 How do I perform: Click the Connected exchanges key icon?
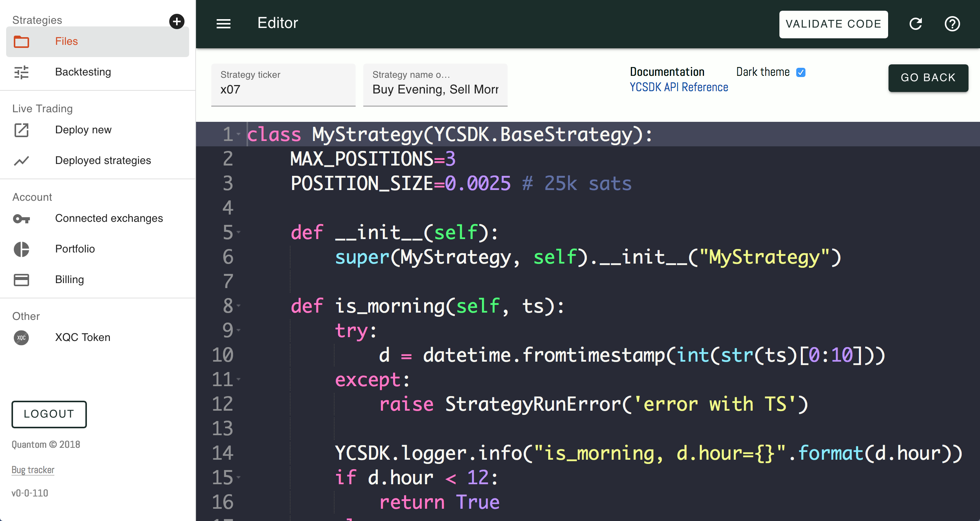[21, 218]
